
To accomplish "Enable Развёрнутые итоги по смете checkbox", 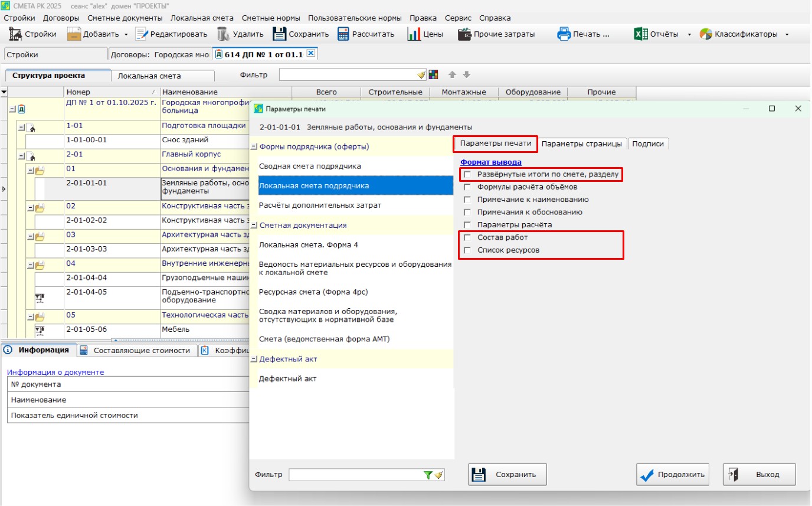I will [x=467, y=175].
